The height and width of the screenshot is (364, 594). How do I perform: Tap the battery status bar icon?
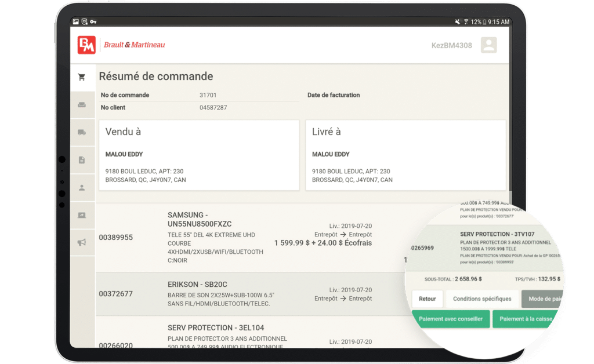click(484, 22)
